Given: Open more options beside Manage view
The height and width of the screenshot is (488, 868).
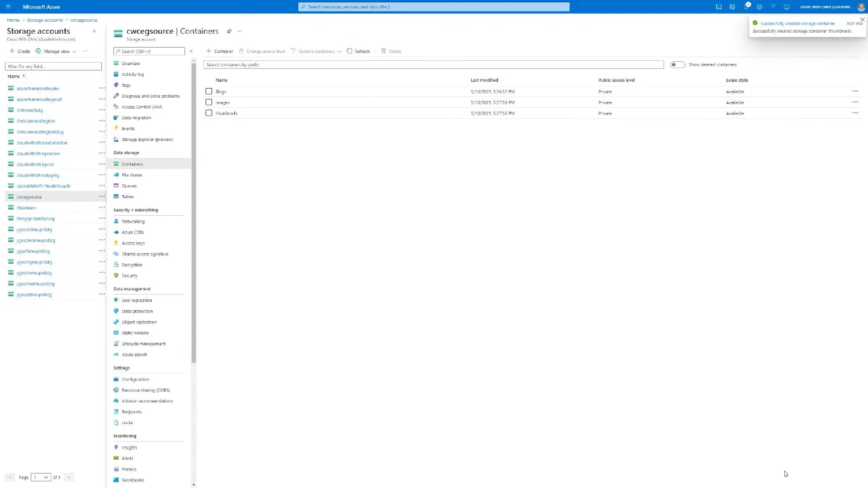Looking at the screenshot, I should pos(84,51).
